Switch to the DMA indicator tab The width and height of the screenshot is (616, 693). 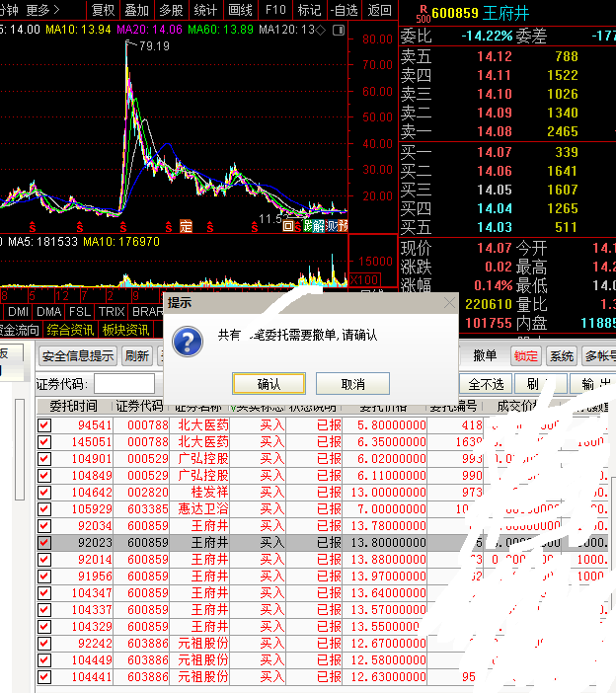tap(48, 312)
